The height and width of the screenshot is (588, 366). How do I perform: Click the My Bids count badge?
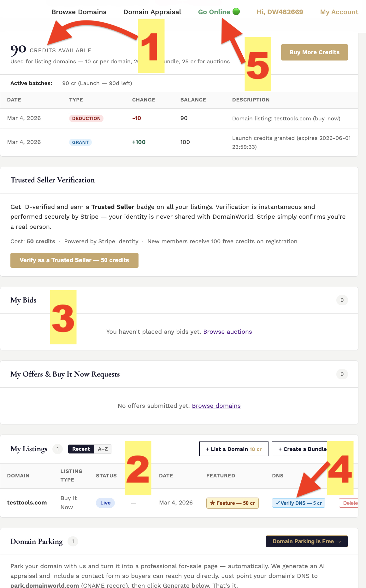(342, 300)
